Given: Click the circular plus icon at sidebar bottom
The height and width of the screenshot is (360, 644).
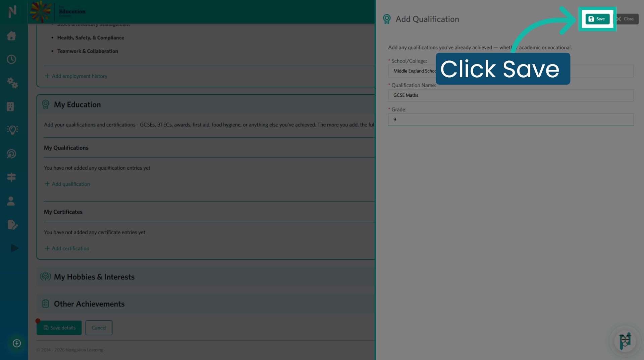Looking at the screenshot, I should (x=17, y=343).
